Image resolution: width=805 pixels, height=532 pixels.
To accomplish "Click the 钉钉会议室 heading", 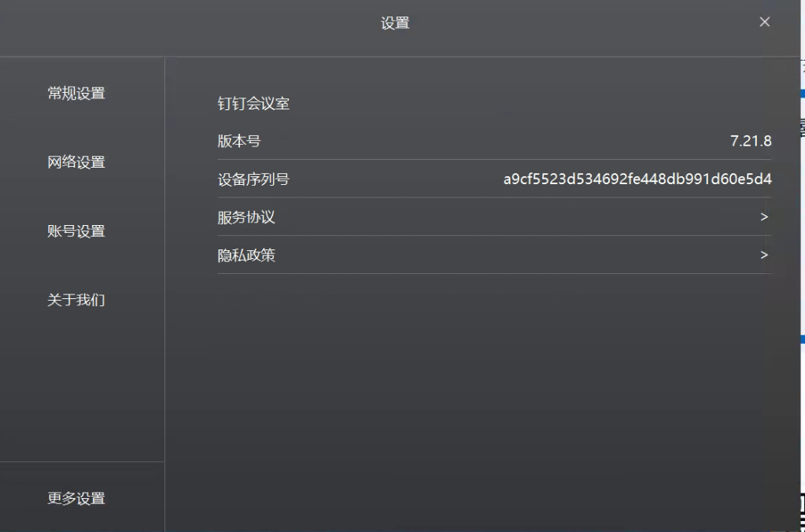I will [253, 103].
